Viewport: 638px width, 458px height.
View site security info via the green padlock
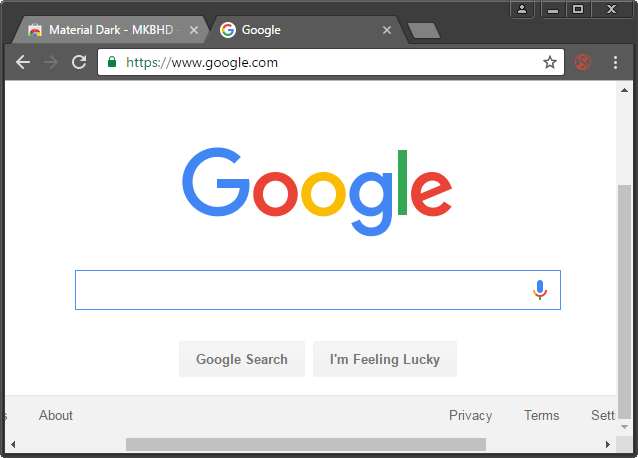coord(112,62)
